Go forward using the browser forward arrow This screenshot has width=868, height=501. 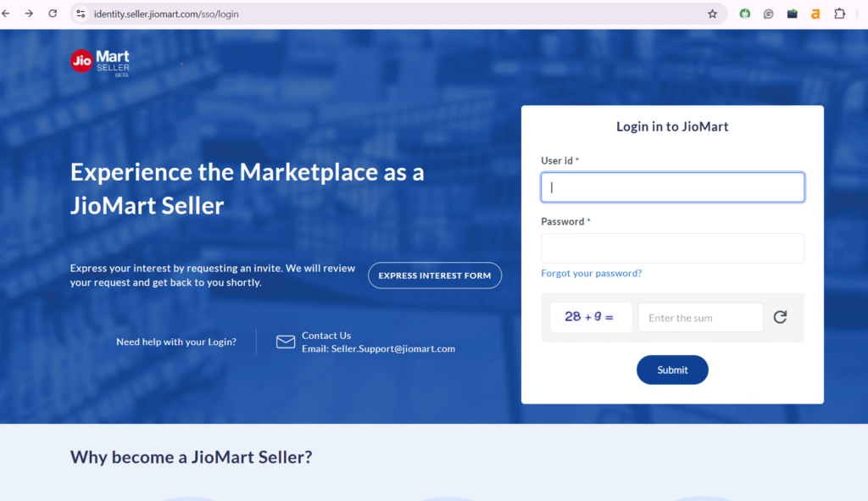coord(29,14)
